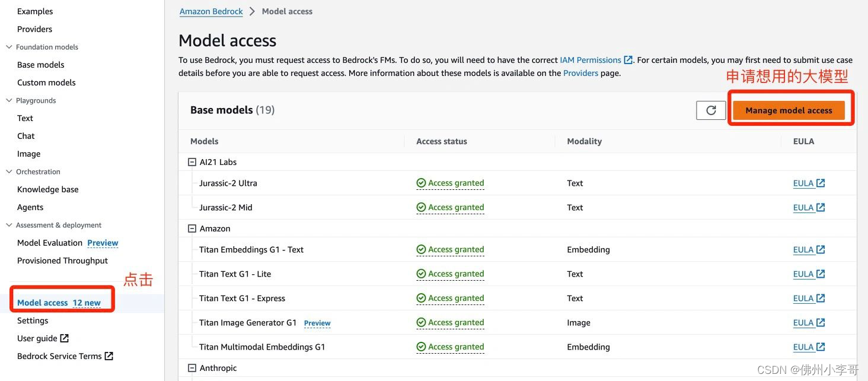Open Knowledge base in the sidebar

(x=48, y=189)
